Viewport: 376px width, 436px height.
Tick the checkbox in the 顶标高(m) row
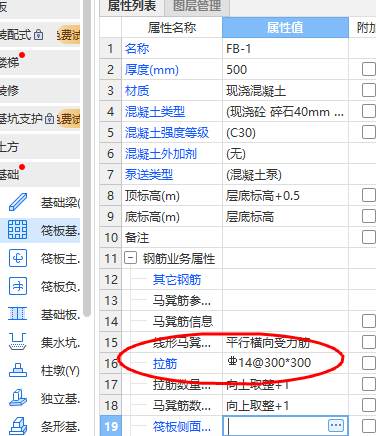point(369,195)
